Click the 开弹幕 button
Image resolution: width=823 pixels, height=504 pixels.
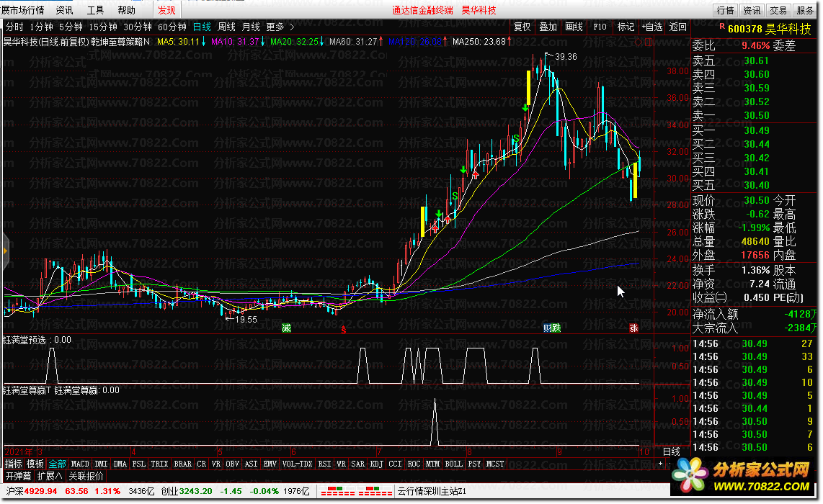pyautogui.click(x=18, y=476)
